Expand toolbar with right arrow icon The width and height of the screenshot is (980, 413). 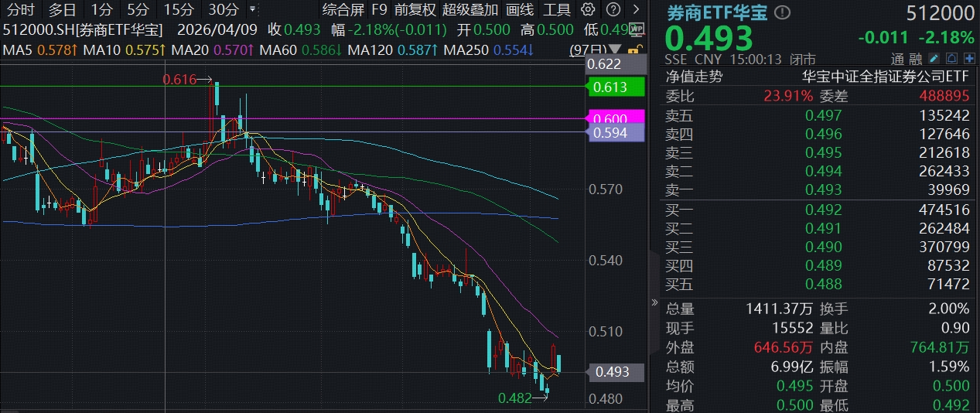636,10
